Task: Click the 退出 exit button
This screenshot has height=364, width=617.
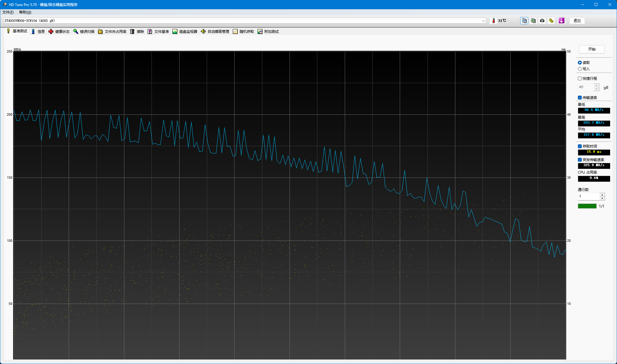Action: (577, 21)
